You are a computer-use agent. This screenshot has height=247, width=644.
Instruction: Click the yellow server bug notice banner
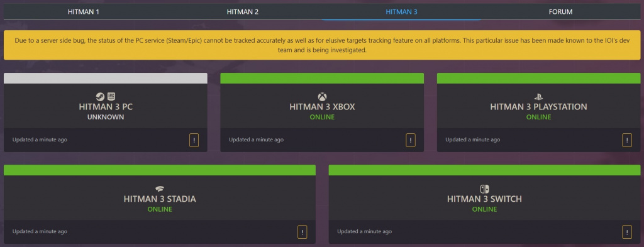click(322, 45)
